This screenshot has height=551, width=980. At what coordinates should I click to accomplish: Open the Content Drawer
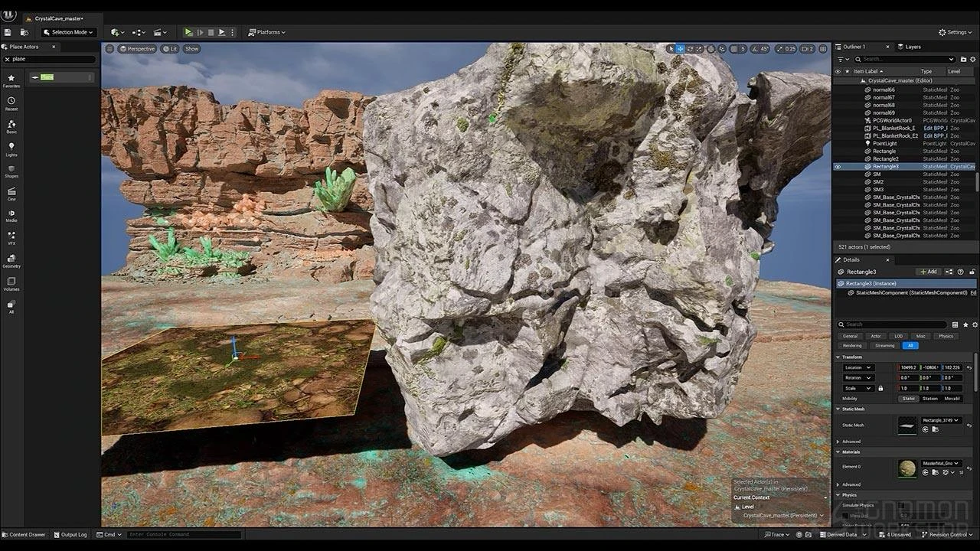[x=24, y=534]
